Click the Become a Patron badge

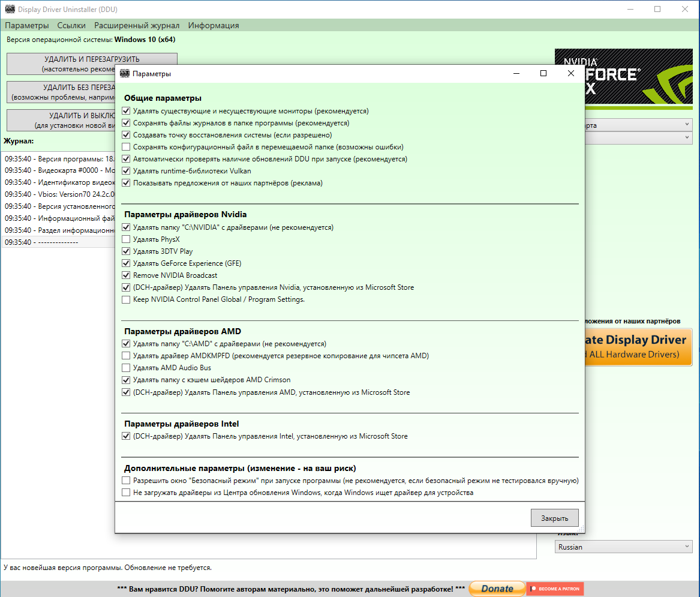click(x=555, y=589)
